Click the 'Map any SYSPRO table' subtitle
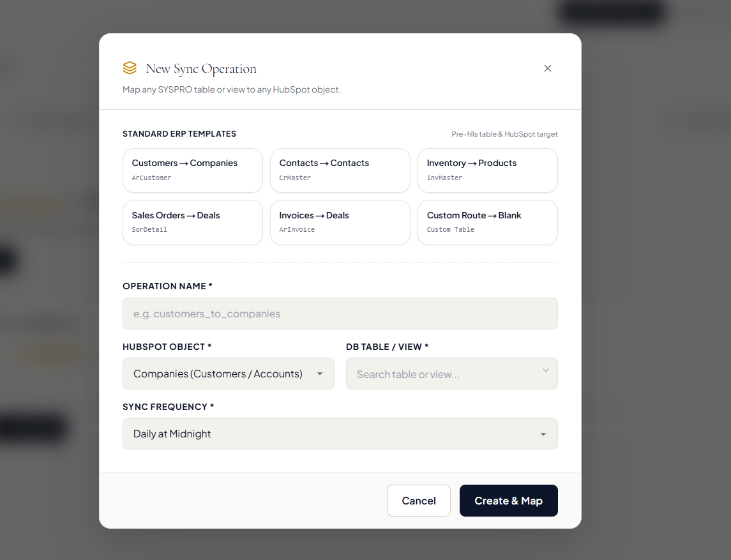This screenshot has height=560, width=731. [231, 89]
